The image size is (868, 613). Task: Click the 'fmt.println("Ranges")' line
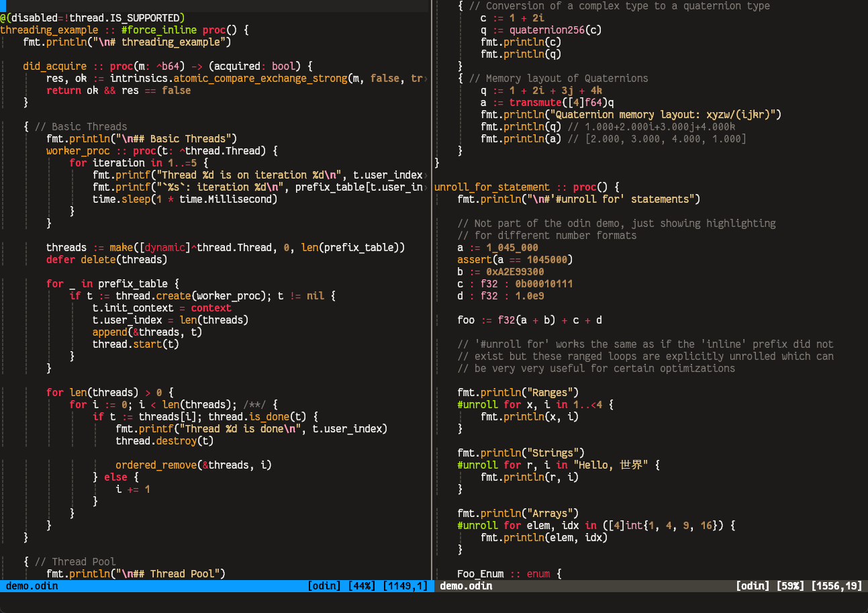pyautogui.click(x=518, y=393)
